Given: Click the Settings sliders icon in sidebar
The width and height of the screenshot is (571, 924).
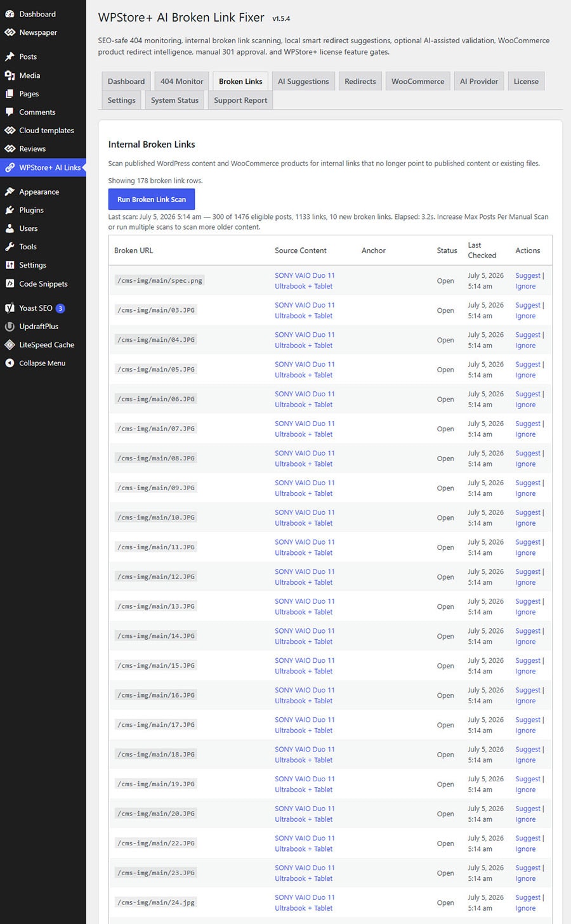Looking at the screenshot, I should tap(10, 265).
